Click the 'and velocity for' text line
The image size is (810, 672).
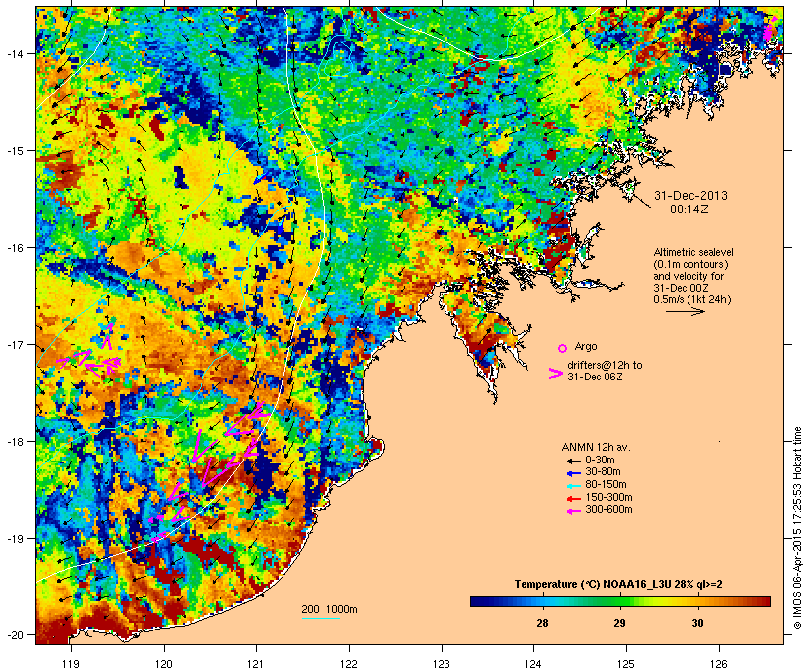pyautogui.click(x=688, y=276)
